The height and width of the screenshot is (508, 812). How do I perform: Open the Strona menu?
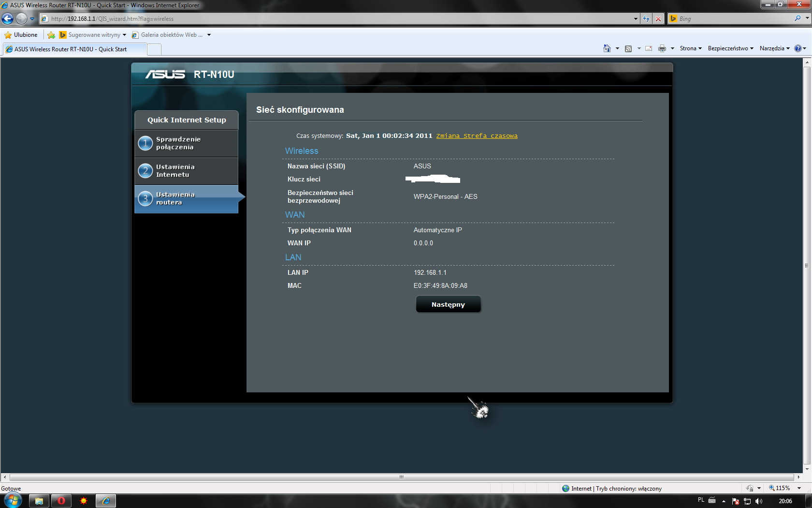pos(691,48)
